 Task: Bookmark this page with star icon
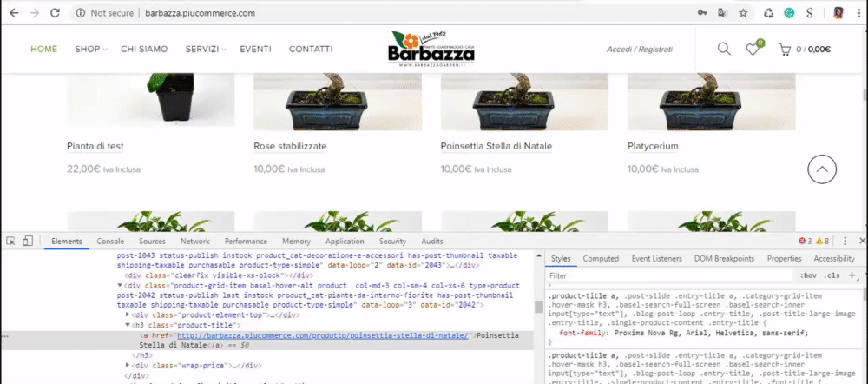tap(743, 13)
